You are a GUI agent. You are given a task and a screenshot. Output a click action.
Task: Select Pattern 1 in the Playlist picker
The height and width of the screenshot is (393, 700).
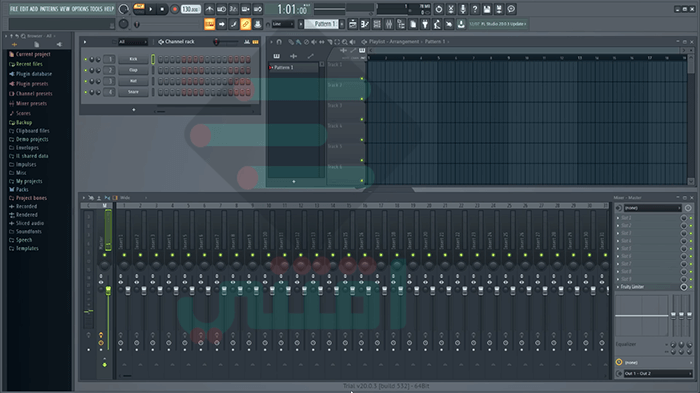coord(294,67)
